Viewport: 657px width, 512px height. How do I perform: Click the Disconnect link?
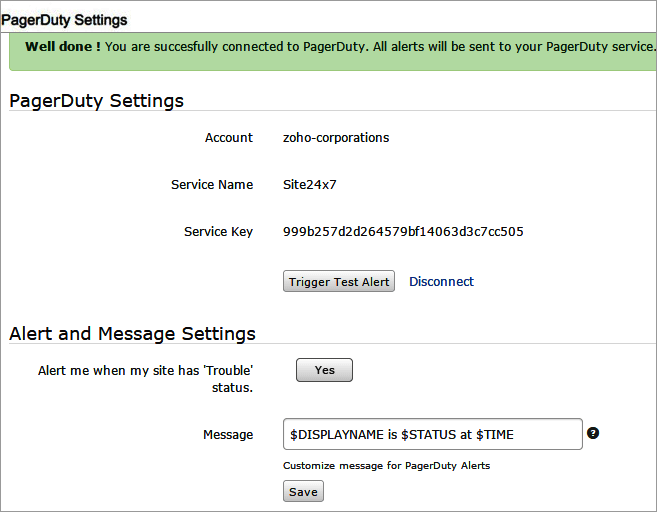click(441, 281)
